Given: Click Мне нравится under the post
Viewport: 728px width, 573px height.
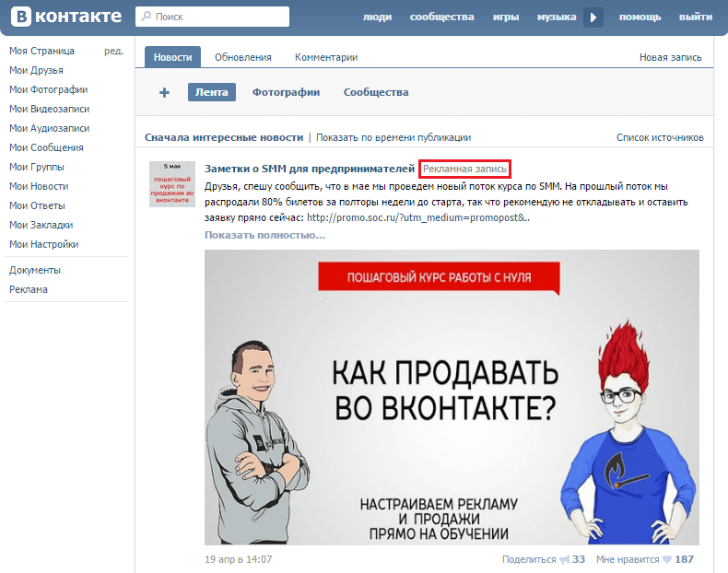Looking at the screenshot, I should (628, 559).
